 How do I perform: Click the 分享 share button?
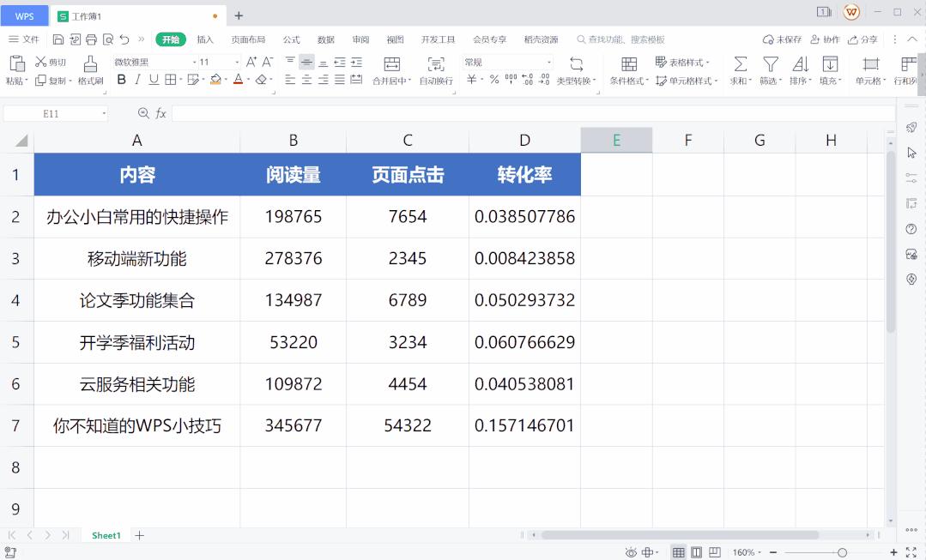(864, 39)
